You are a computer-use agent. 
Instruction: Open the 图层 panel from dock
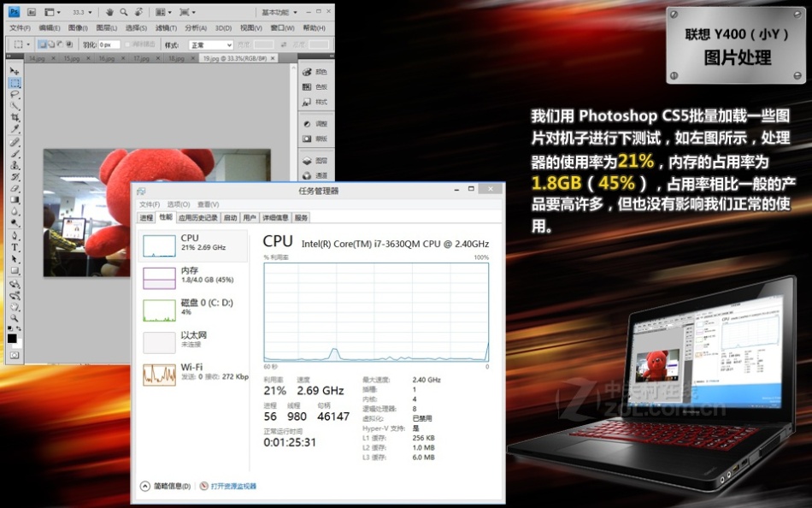click(315, 161)
